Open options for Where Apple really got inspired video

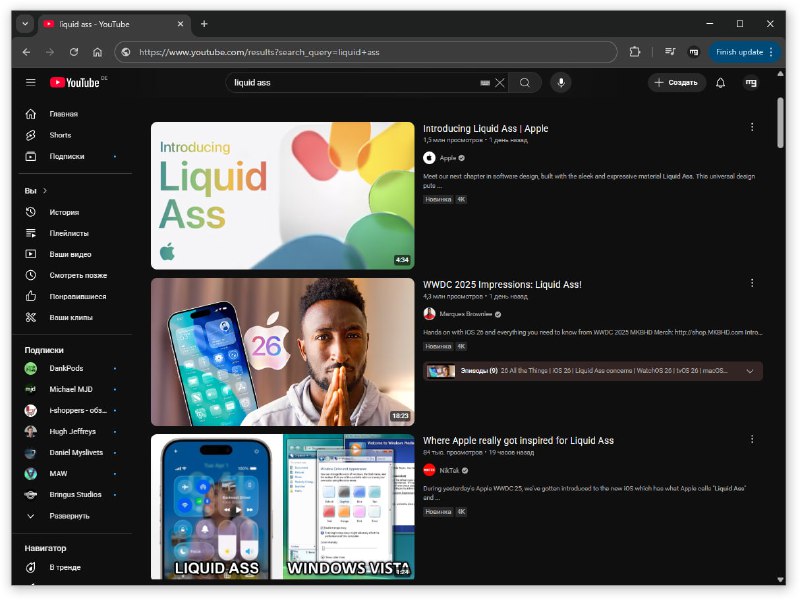[752, 439]
